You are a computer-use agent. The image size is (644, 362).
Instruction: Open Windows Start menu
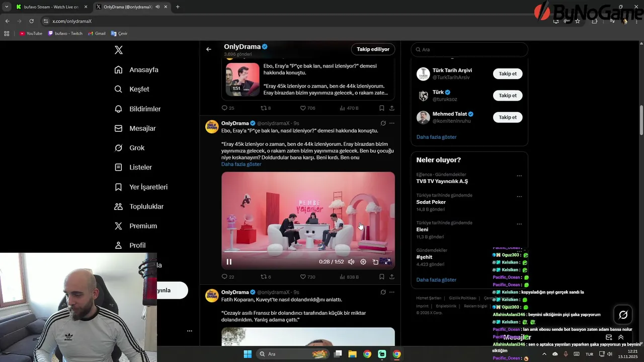pyautogui.click(x=248, y=354)
